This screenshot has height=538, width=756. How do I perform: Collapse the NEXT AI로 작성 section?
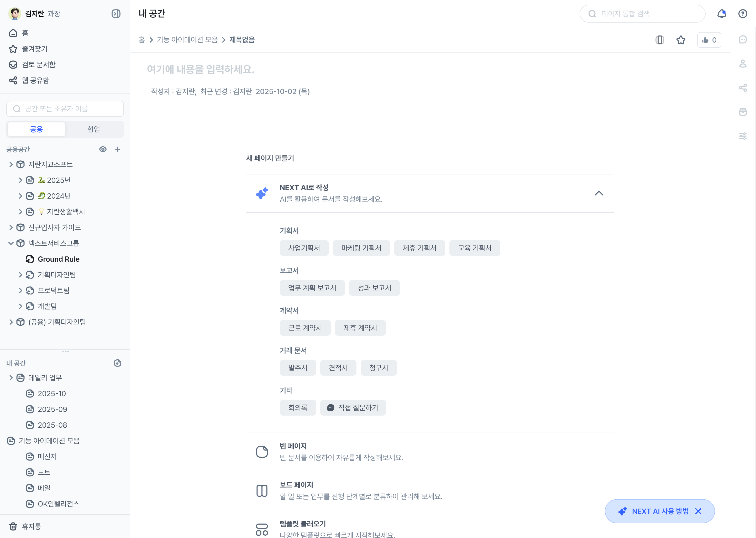tap(599, 193)
